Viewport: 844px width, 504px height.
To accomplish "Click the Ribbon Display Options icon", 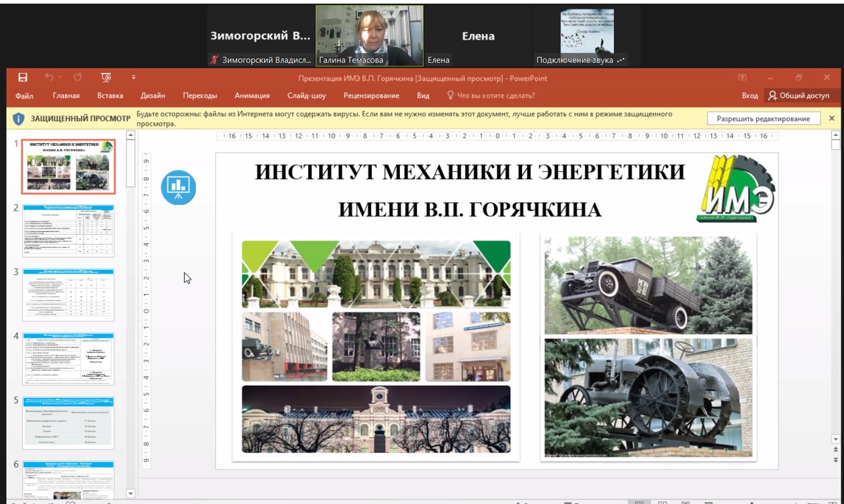I will coord(742,77).
